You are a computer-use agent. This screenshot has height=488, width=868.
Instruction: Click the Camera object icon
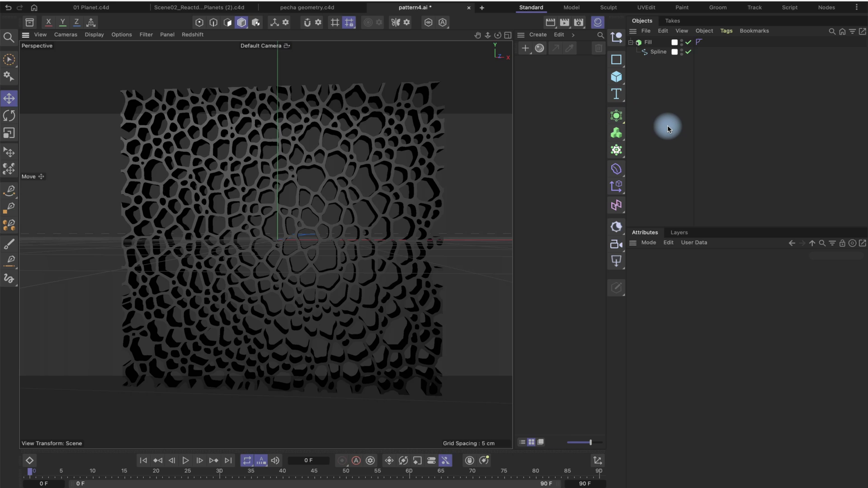click(616, 244)
